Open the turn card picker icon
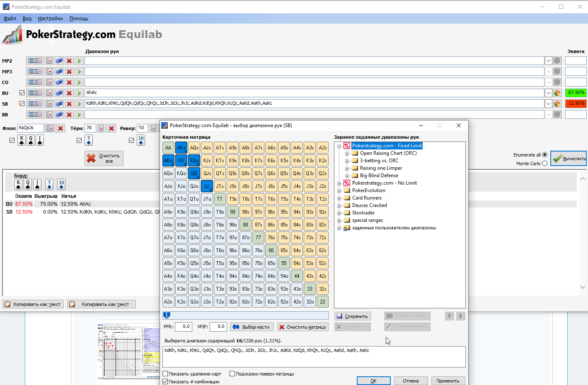 point(101,128)
